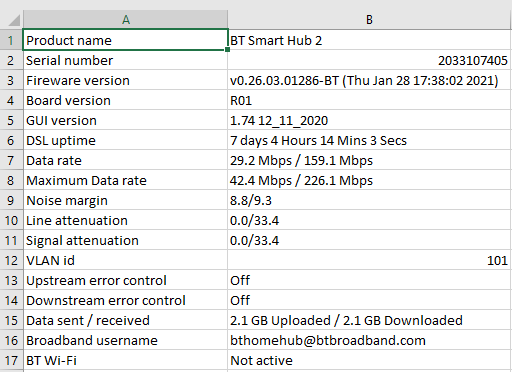Select the 'R01' cell
The width and height of the screenshot is (512, 372).
[x=370, y=100]
